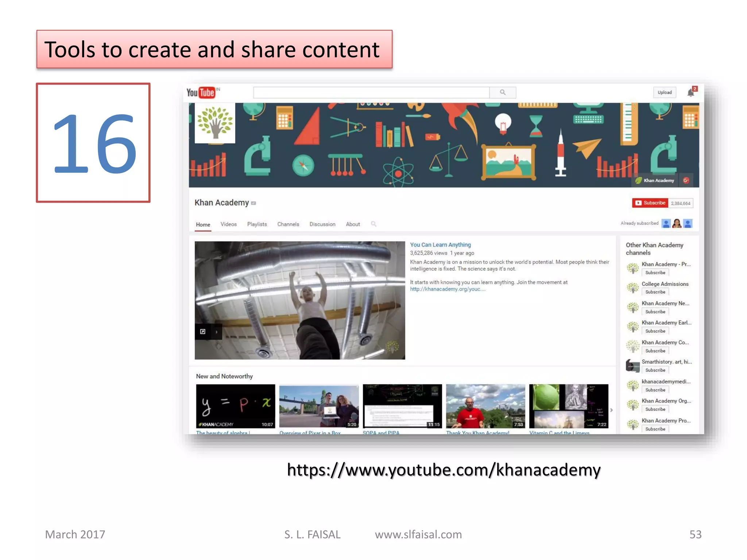This screenshot has height=560, width=747.
Task: Open the notifications bell
Action: click(690, 93)
